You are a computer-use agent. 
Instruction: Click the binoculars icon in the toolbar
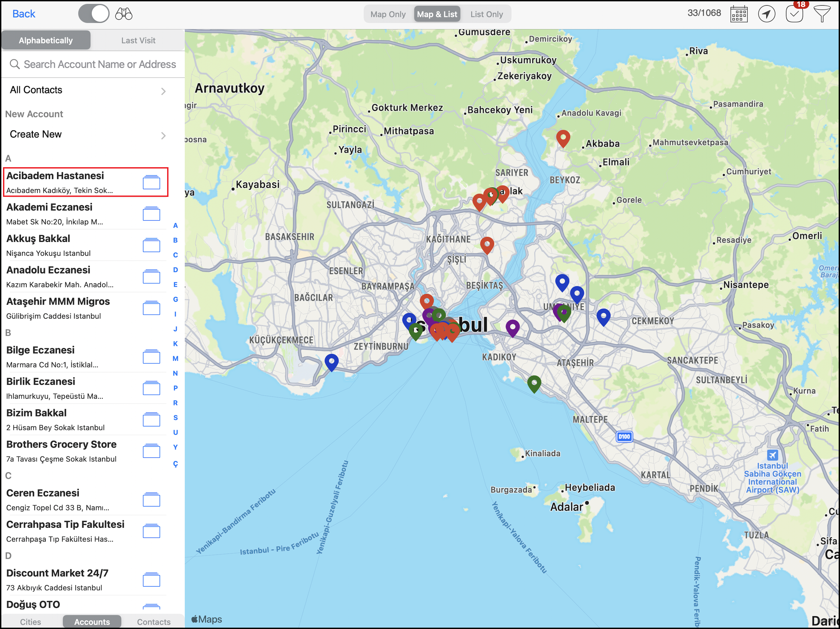[x=124, y=14]
